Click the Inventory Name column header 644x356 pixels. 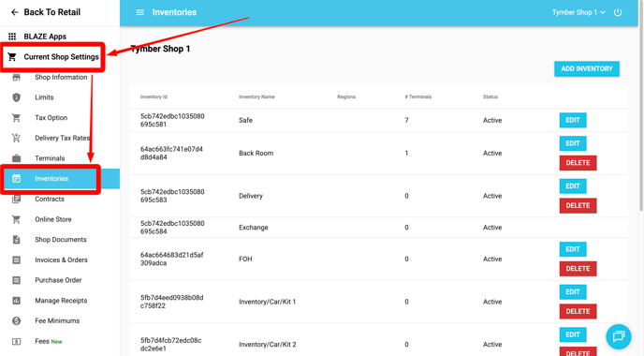click(256, 97)
